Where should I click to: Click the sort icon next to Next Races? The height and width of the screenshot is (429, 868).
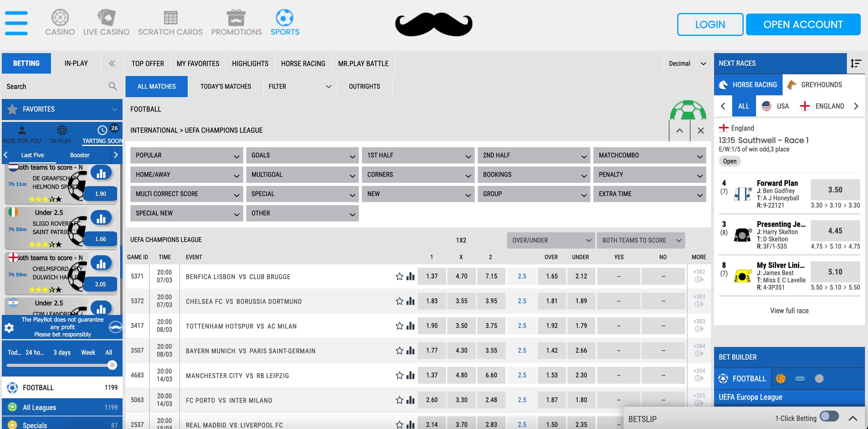[x=856, y=63]
